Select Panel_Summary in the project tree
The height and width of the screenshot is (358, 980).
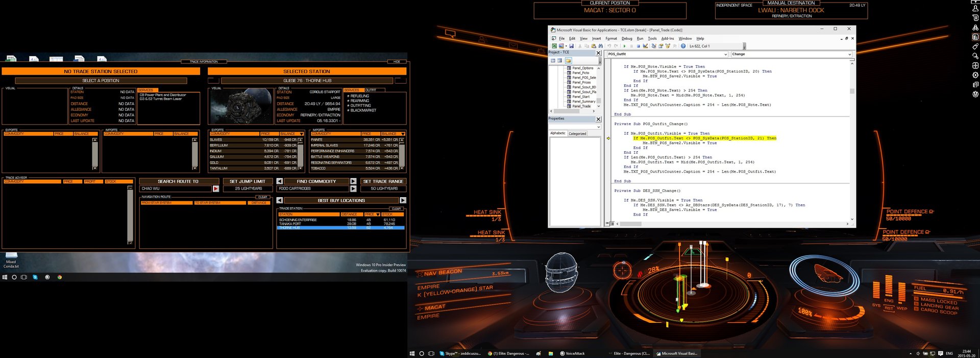[x=583, y=102]
